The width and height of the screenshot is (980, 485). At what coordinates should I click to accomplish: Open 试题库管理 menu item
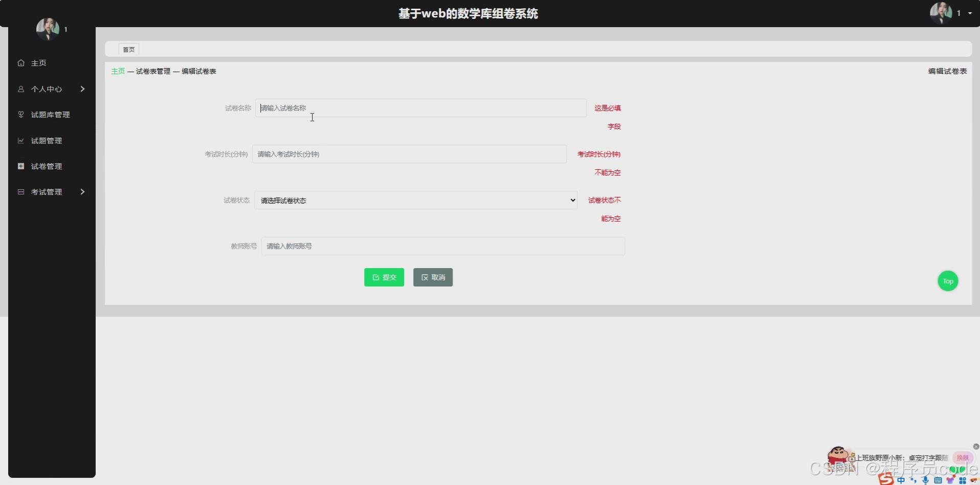50,115
